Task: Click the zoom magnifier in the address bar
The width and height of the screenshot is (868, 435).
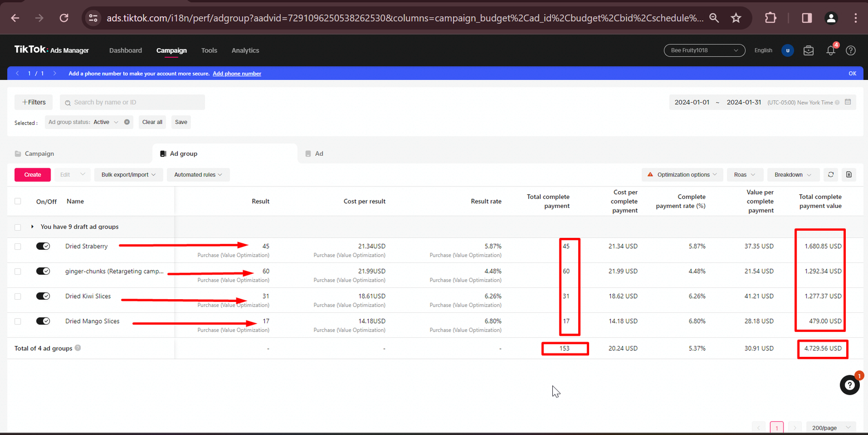Action: coord(714,18)
